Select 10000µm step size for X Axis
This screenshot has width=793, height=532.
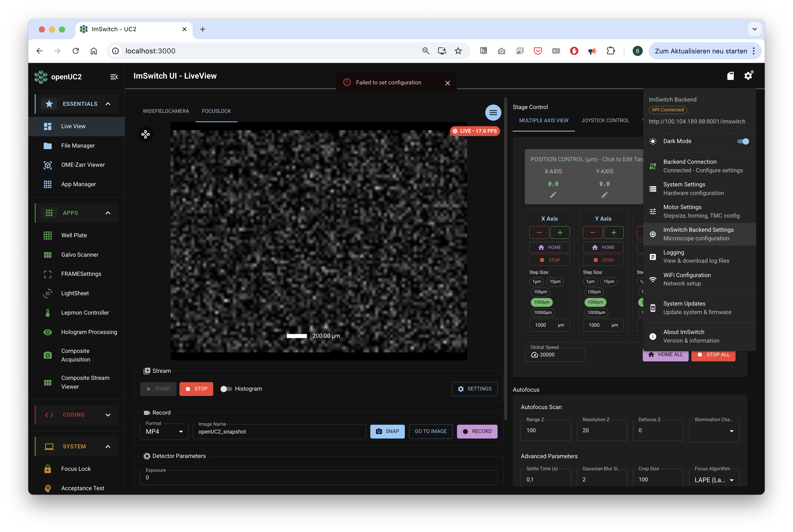pos(542,313)
